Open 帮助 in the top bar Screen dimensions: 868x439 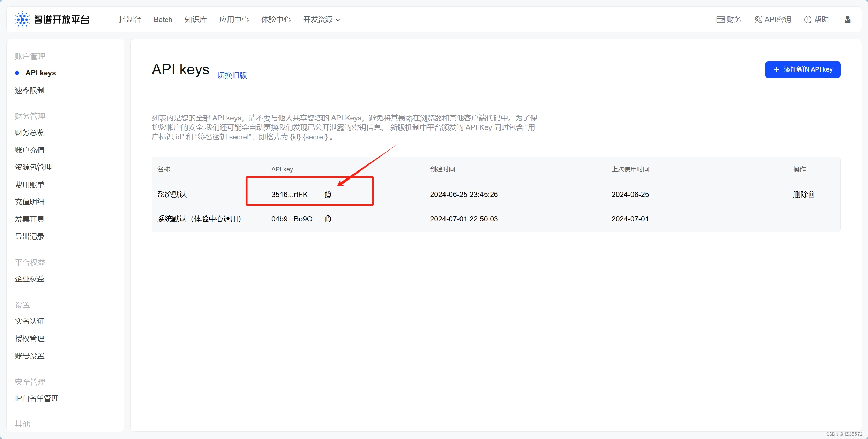click(816, 20)
